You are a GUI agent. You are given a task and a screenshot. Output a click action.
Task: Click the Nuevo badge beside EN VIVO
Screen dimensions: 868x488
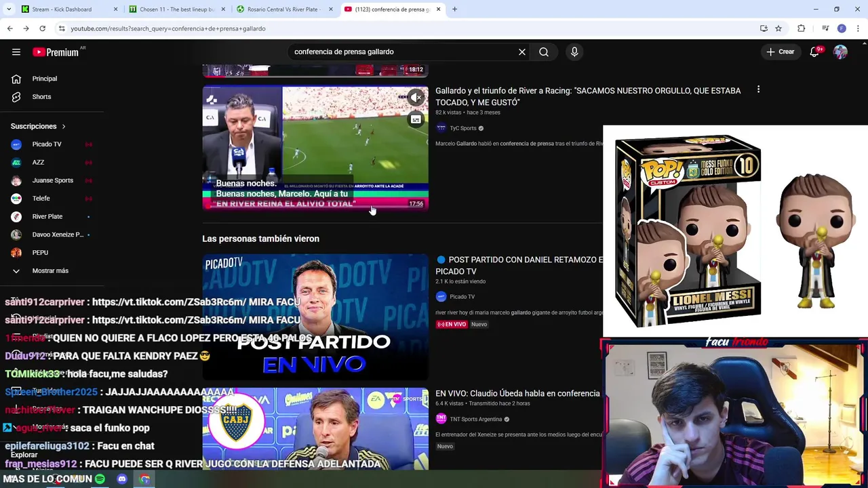pyautogui.click(x=479, y=324)
